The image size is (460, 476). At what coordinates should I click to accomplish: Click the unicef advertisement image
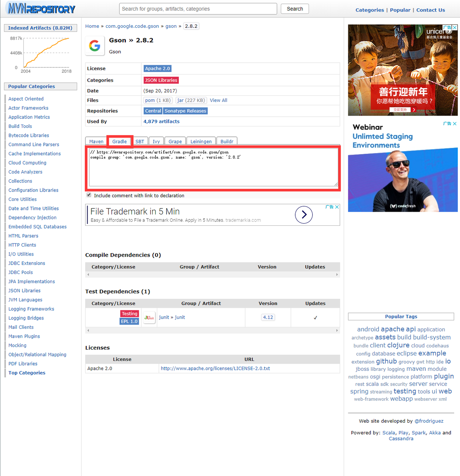(403, 70)
